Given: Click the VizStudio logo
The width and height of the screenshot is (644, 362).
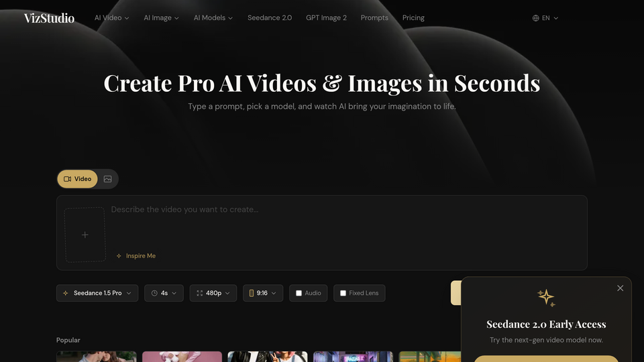Looking at the screenshot, I should pyautogui.click(x=49, y=18).
